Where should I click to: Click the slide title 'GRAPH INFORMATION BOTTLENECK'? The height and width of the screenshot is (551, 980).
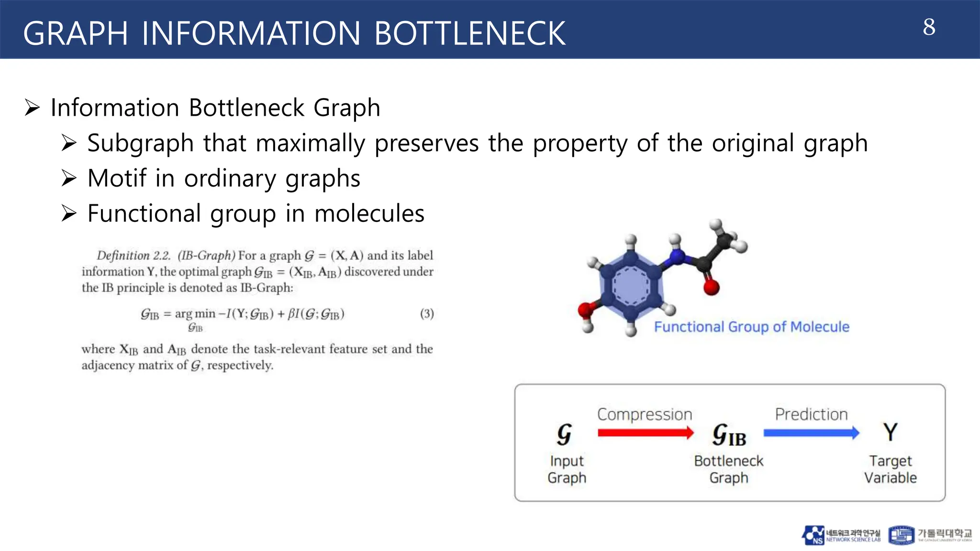point(294,33)
